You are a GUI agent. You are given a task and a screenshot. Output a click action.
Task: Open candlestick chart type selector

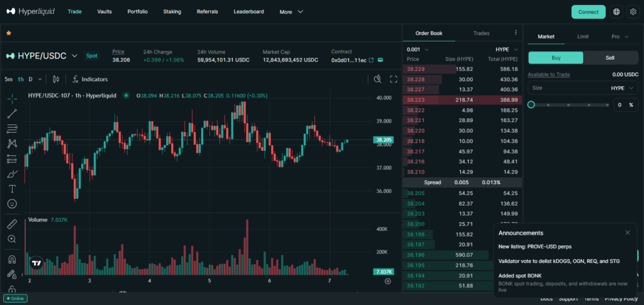point(56,79)
